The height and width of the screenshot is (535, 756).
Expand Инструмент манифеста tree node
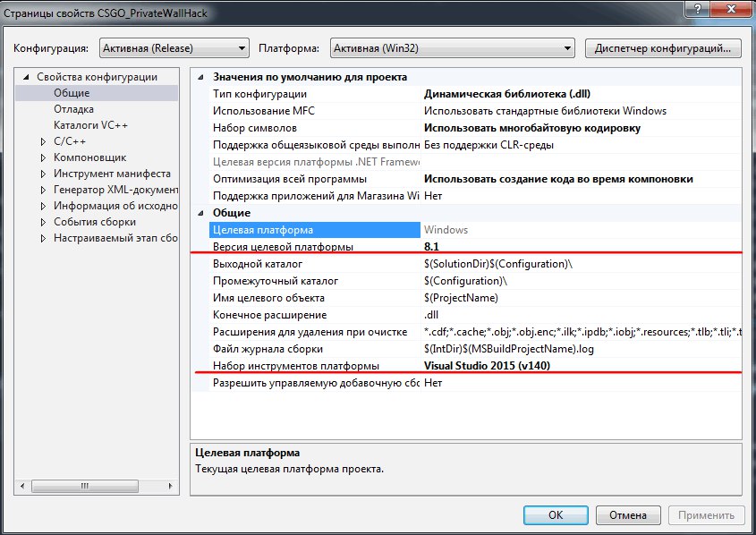(x=44, y=174)
